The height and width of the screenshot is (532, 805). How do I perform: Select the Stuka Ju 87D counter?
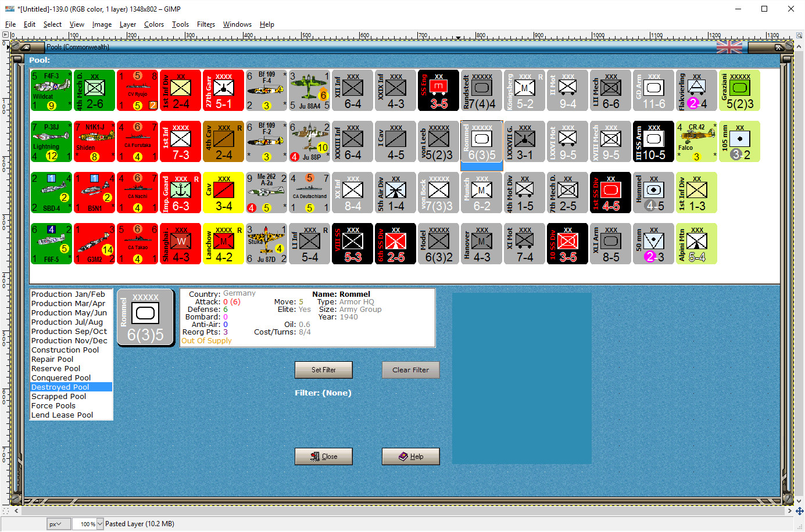pos(266,244)
